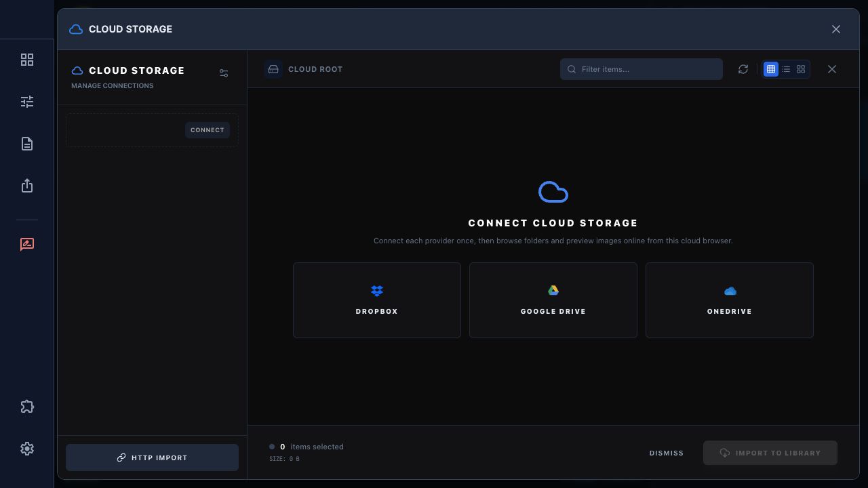Click the large blue cloud icon
This screenshot has width=868, height=488.
click(x=553, y=192)
